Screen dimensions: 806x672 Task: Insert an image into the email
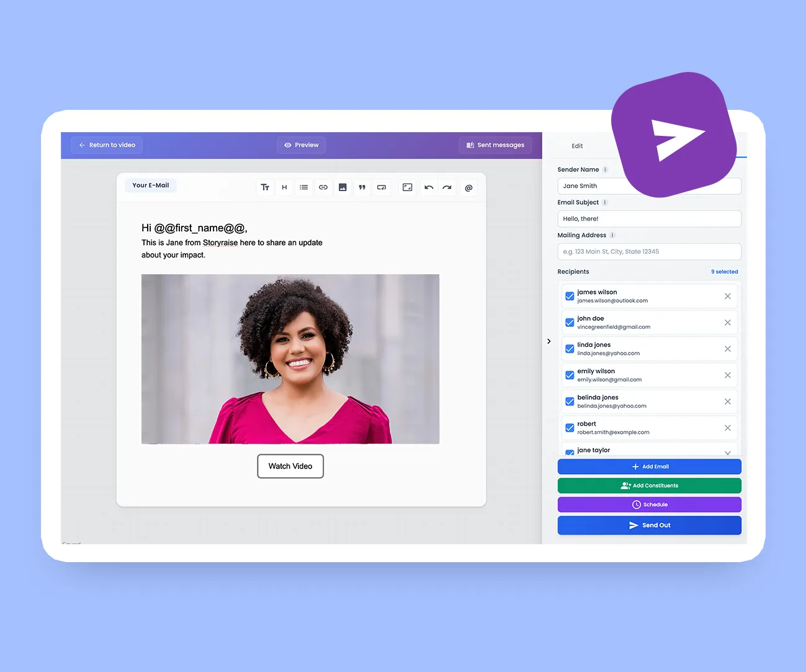coord(343,187)
